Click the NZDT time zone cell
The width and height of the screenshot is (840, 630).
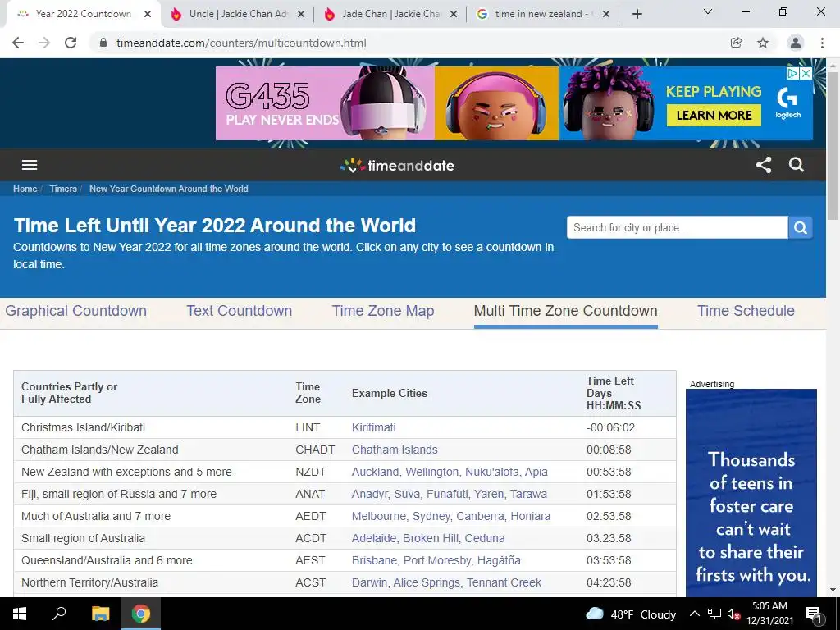[x=311, y=472]
